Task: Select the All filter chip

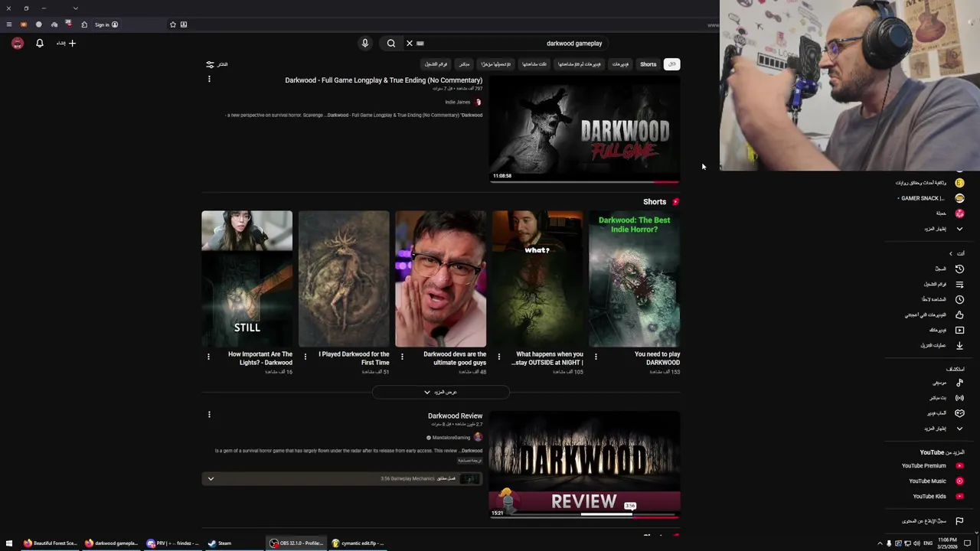Action: click(x=671, y=64)
